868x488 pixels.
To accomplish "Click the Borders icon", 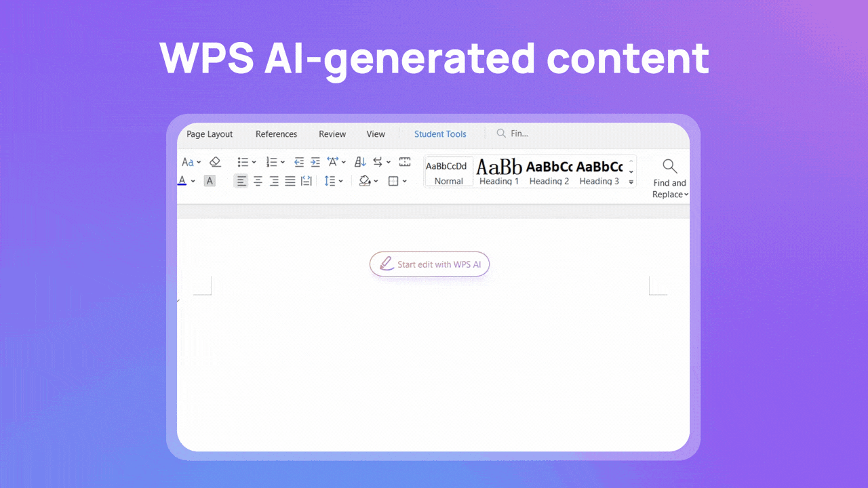I will click(393, 181).
